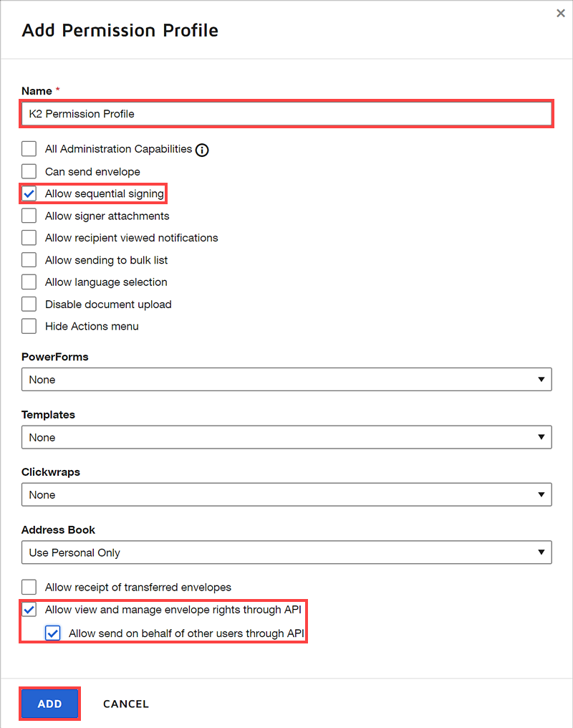Image resolution: width=573 pixels, height=728 pixels.
Task: Close the Add Permission Profile dialog
Action: [560, 13]
